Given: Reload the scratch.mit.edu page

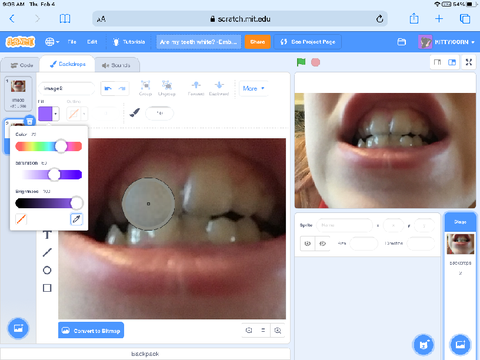Looking at the screenshot, I should pyautogui.click(x=380, y=19).
